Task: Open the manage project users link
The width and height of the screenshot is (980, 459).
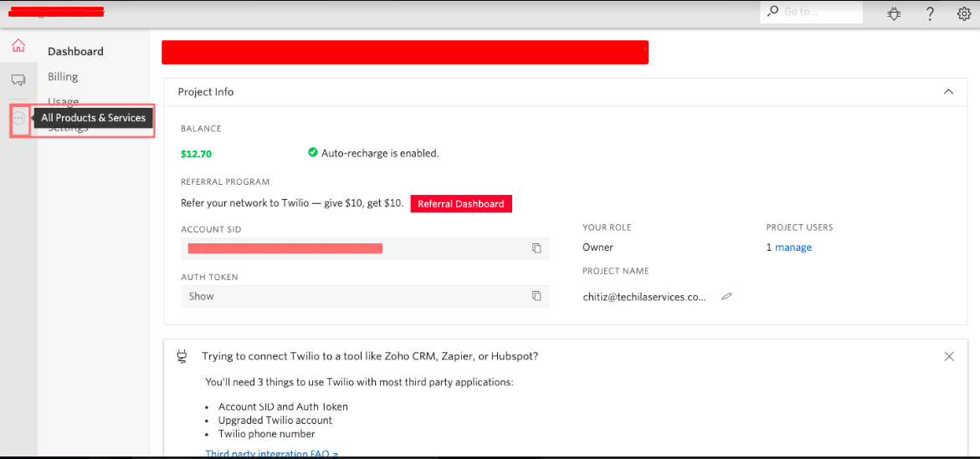Action: [x=793, y=247]
